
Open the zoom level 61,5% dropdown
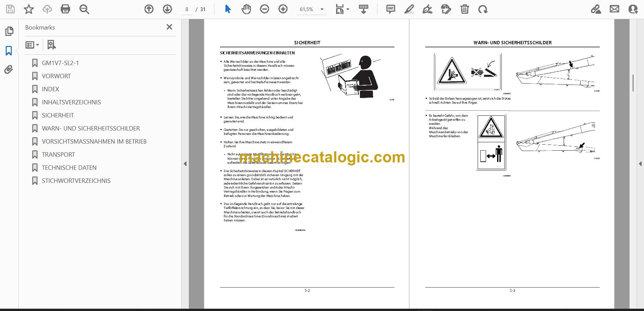pyautogui.click(x=312, y=9)
